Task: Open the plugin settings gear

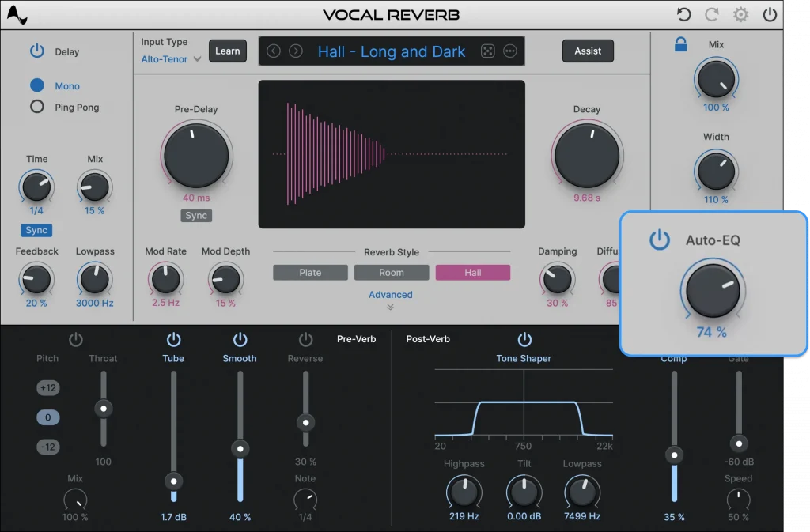Action: pos(740,13)
